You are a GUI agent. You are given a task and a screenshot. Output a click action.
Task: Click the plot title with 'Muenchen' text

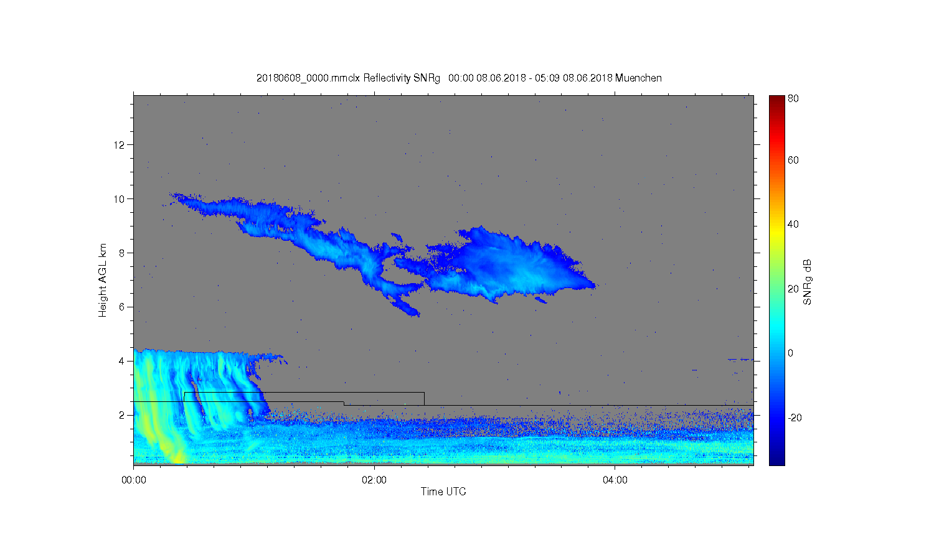(459, 78)
